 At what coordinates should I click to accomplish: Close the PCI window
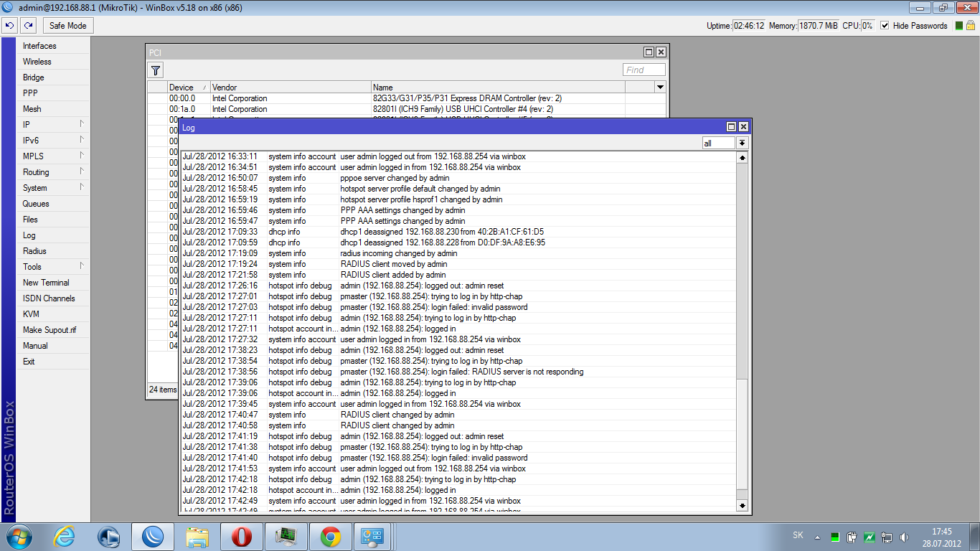pyautogui.click(x=661, y=52)
